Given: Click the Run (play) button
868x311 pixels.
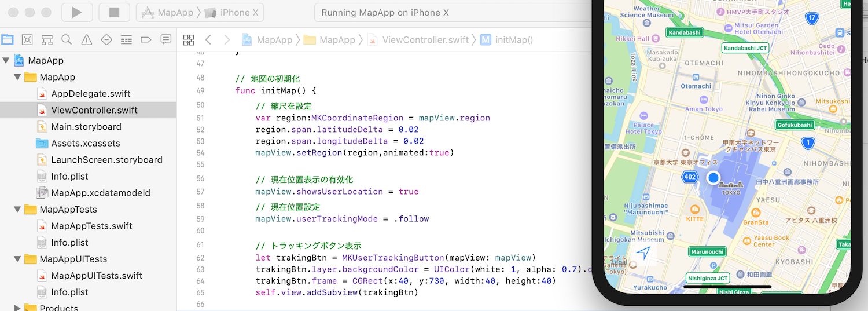Looking at the screenshot, I should 76,12.
